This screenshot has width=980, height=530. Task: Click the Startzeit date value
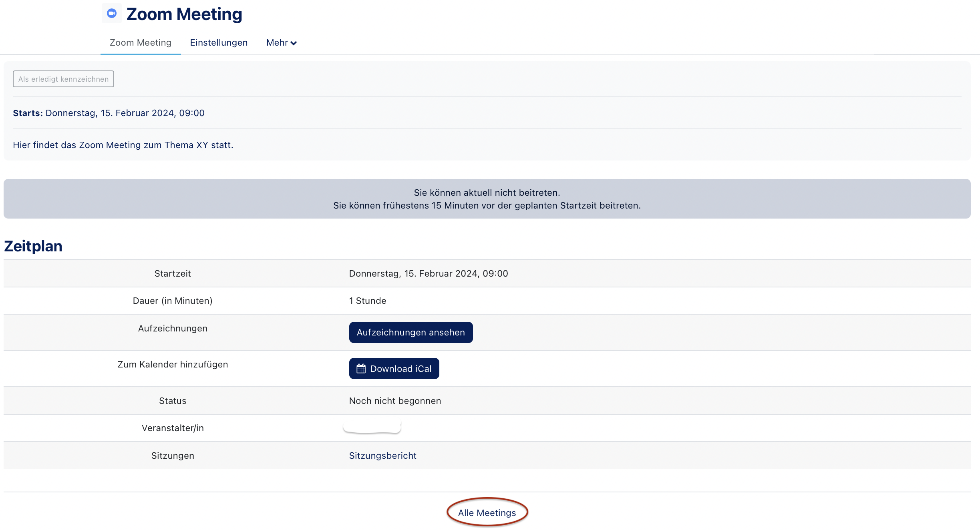[428, 273]
